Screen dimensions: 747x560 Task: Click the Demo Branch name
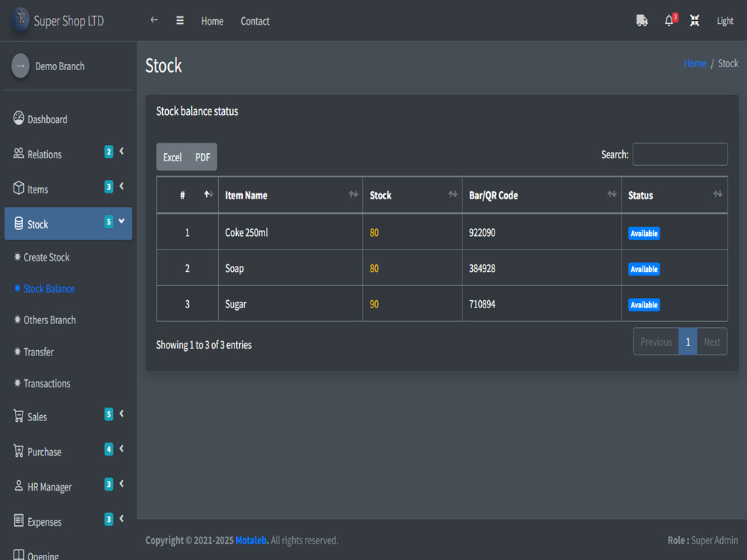tap(60, 66)
